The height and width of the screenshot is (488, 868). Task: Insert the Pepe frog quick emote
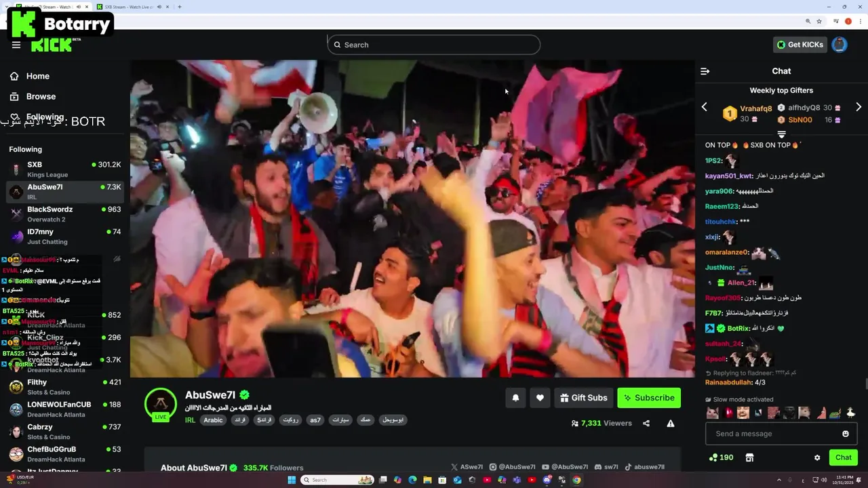coord(835,412)
